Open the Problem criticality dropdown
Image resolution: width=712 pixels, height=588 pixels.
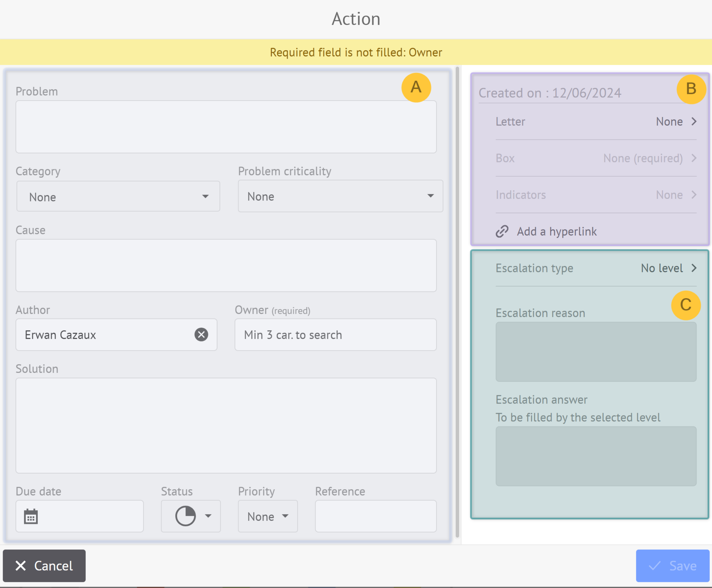340,196
